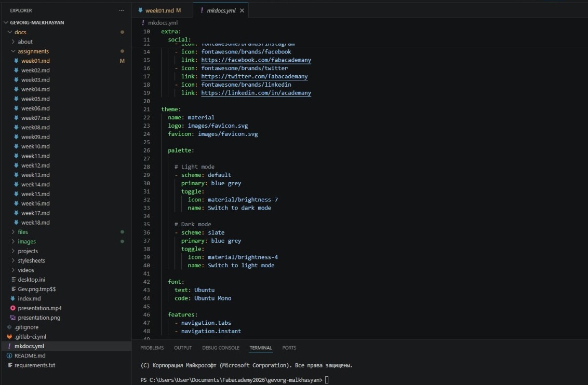This screenshot has width=588, height=385.
Task: Click the file icon beside desktop.ini
Action: [x=13, y=279]
